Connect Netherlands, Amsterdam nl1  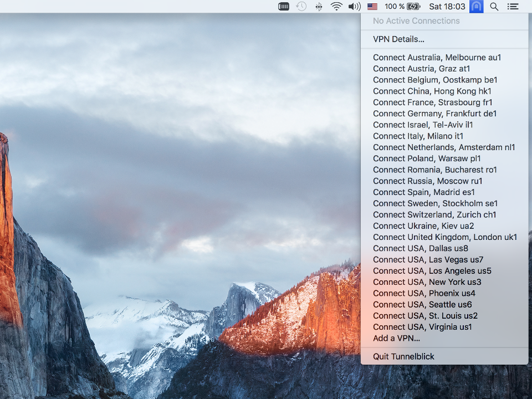(444, 147)
